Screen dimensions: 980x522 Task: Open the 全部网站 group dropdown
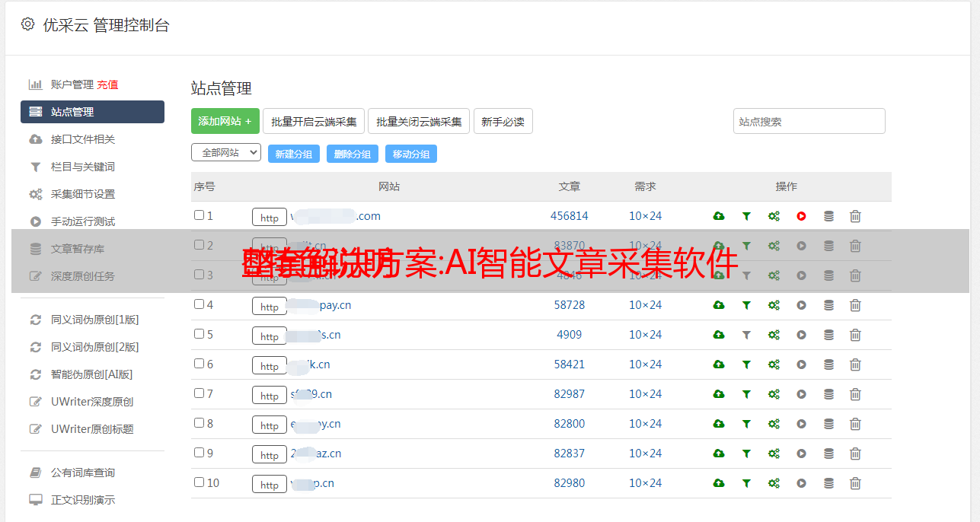(226, 152)
